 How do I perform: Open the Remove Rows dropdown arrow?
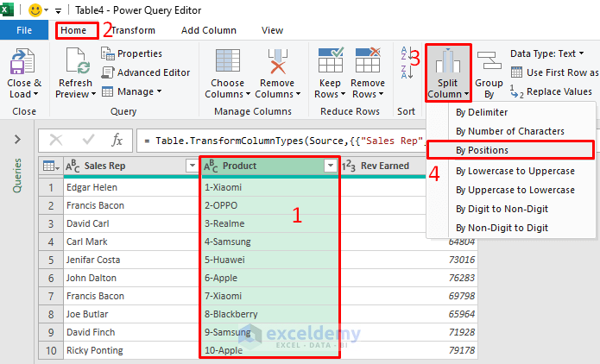(x=381, y=94)
